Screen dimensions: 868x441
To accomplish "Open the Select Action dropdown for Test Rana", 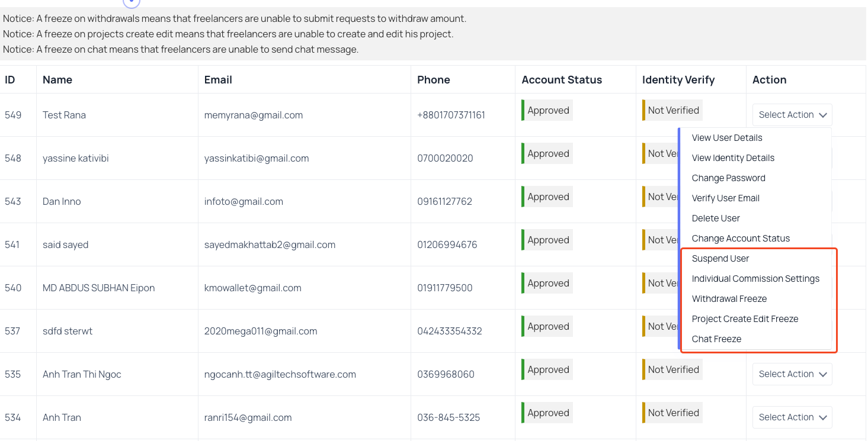I will coord(792,114).
